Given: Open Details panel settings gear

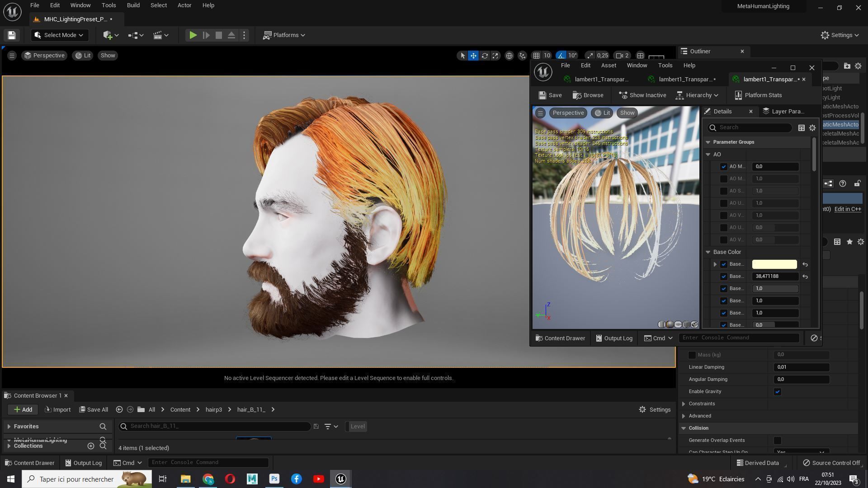Looking at the screenshot, I should (x=812, y=128).
